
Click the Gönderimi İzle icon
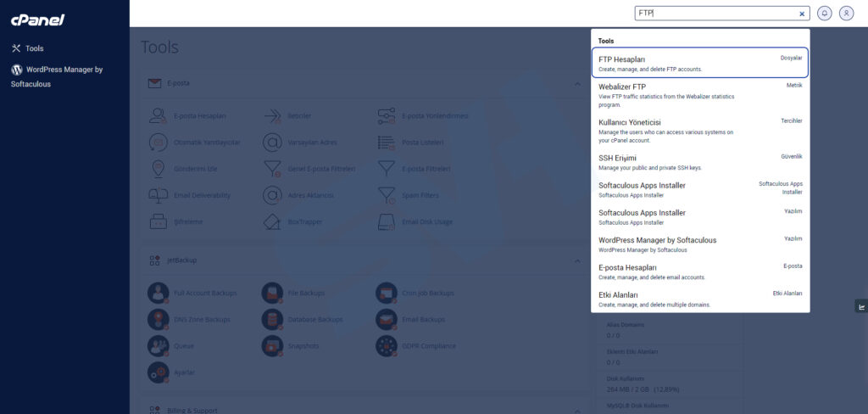coord(158,169)
